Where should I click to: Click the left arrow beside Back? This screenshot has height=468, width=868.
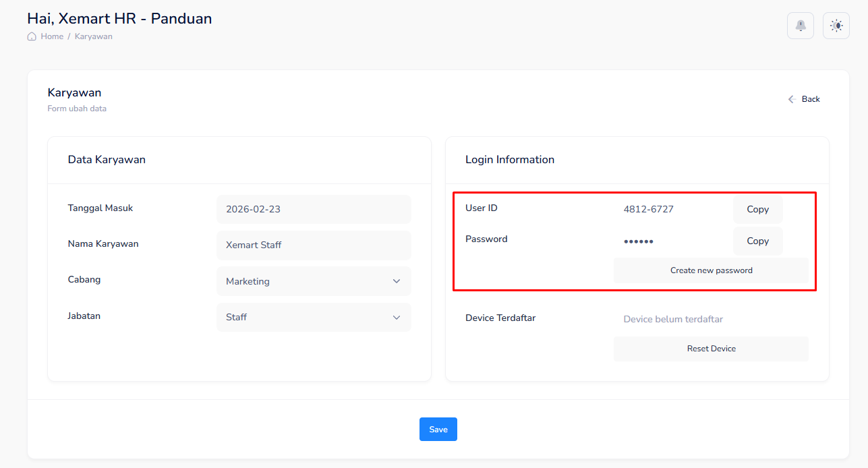[x=792, y=99]
